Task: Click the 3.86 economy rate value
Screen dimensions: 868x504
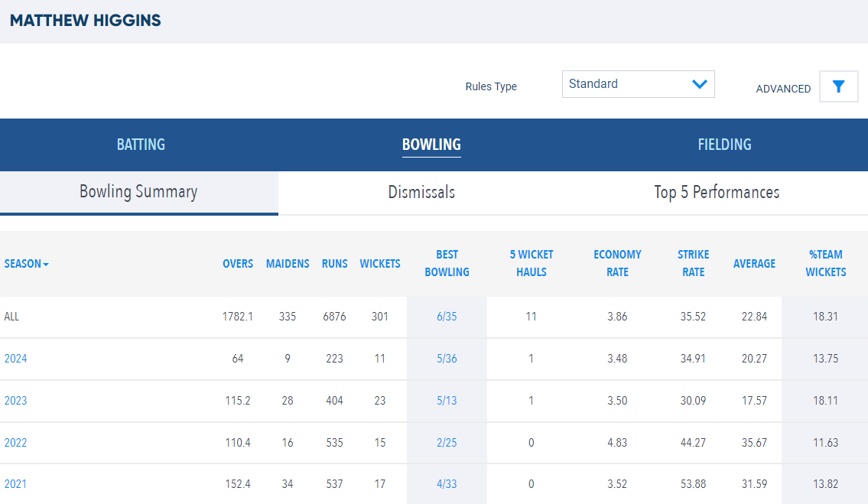Action: pyautogui.click(x=617, y=317)
